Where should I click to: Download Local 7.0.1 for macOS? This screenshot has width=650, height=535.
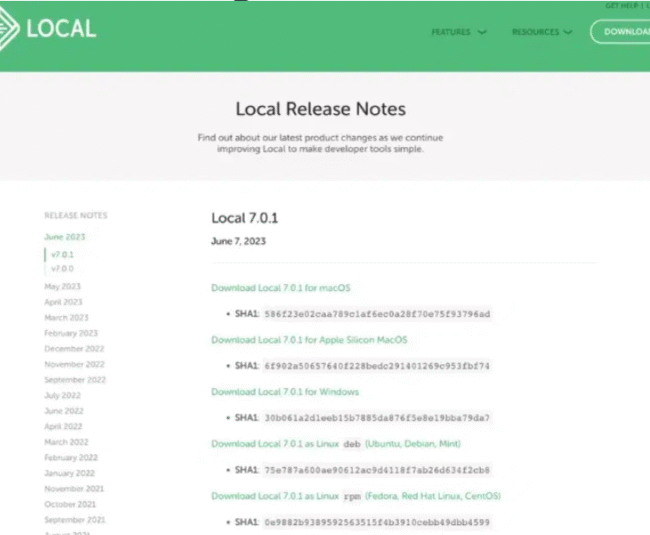pos(281,288)
